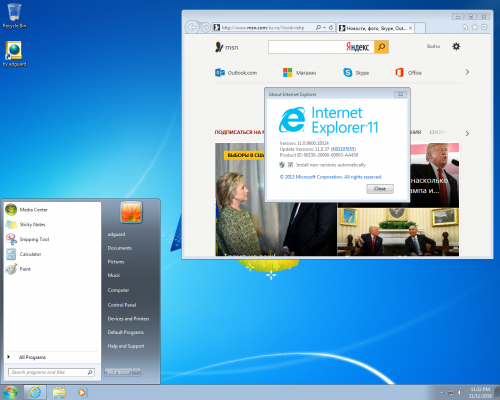Click the ПОДПИСАТЬСЯ НА subscribe link

coord(239,132)
